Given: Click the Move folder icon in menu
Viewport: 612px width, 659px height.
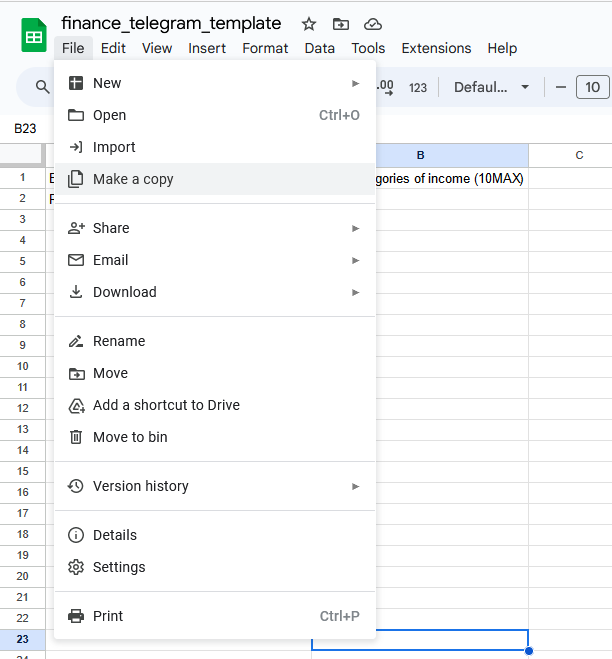Looking at the screenshot, I should coord(76,374).
